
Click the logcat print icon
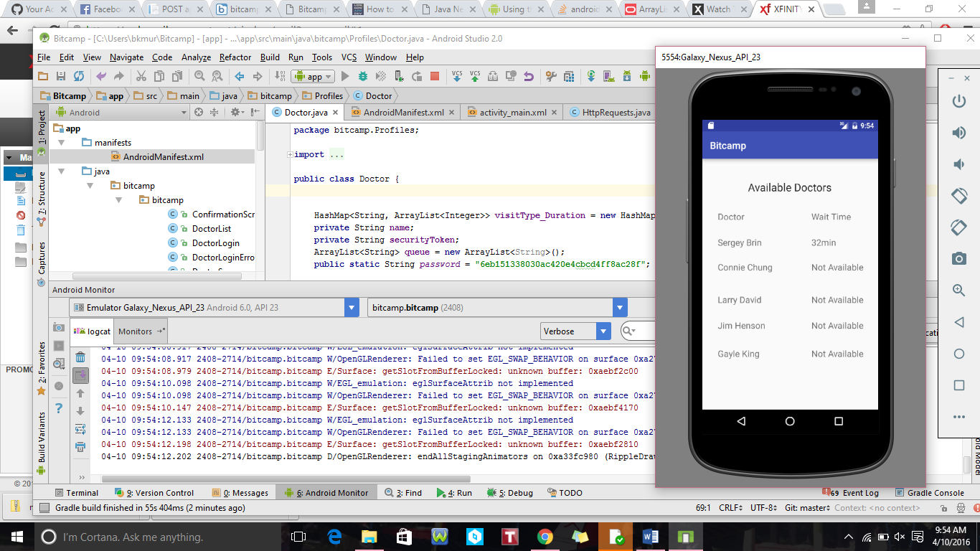[x=80, y=447]
